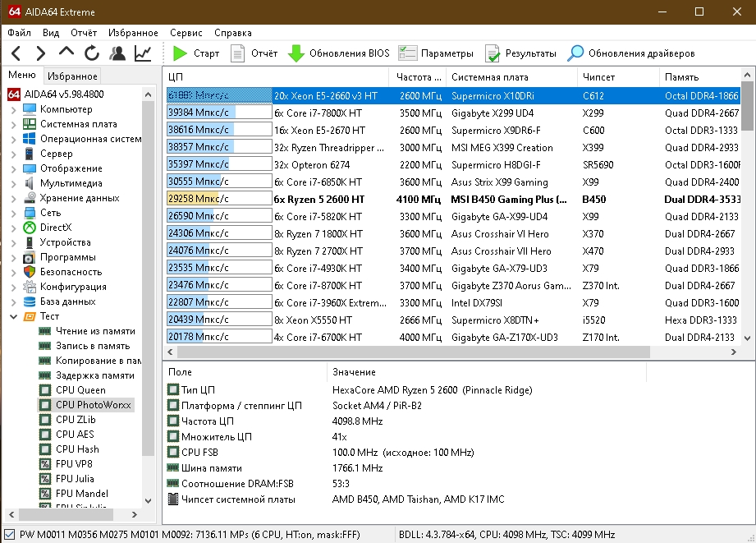Expand the Программы node arrow
Viewport: 756px width, 543px height.
coord(13,257)
